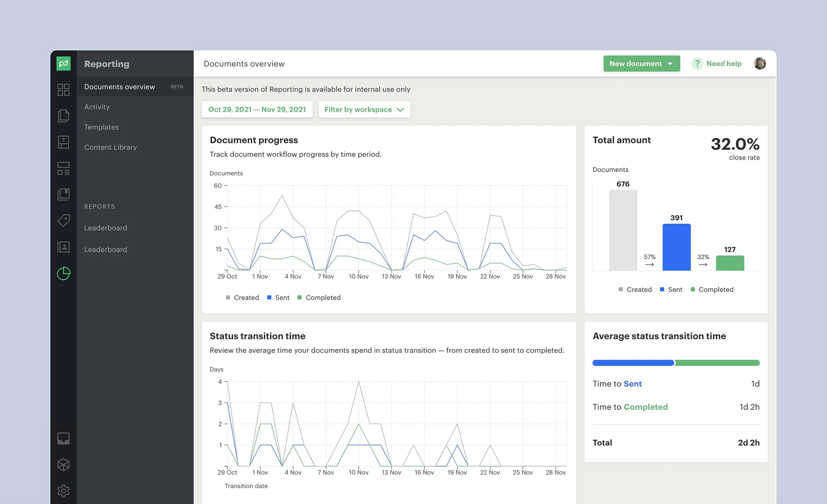This screenshot has width=827, height=504.
Task: Open the date range Oct 29 — Nov 29 selector
Action: (257, 109)
